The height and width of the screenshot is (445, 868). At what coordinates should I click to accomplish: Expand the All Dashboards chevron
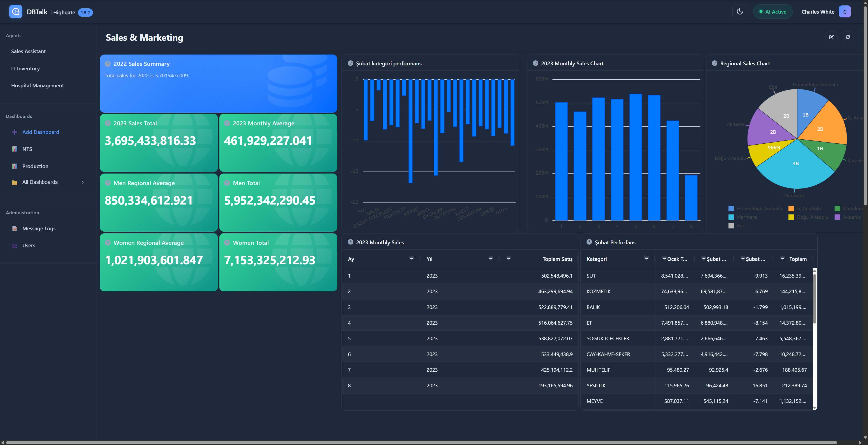click(x=83, y=182)
